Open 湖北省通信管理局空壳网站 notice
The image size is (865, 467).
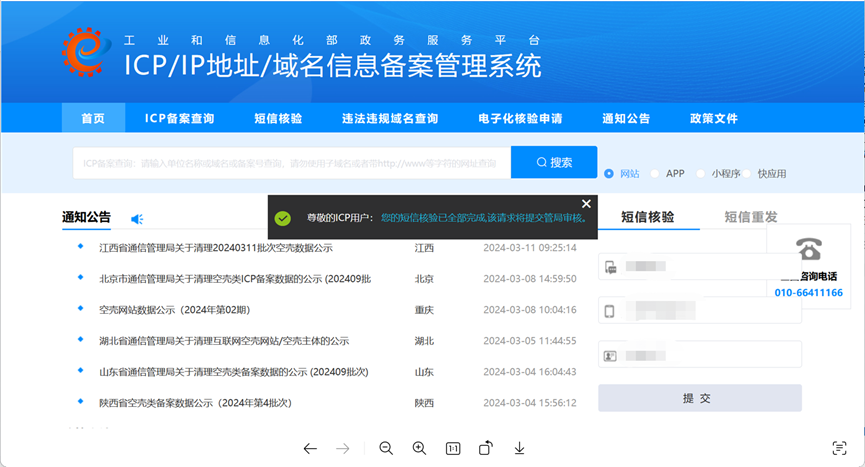[x=224, y=341]
